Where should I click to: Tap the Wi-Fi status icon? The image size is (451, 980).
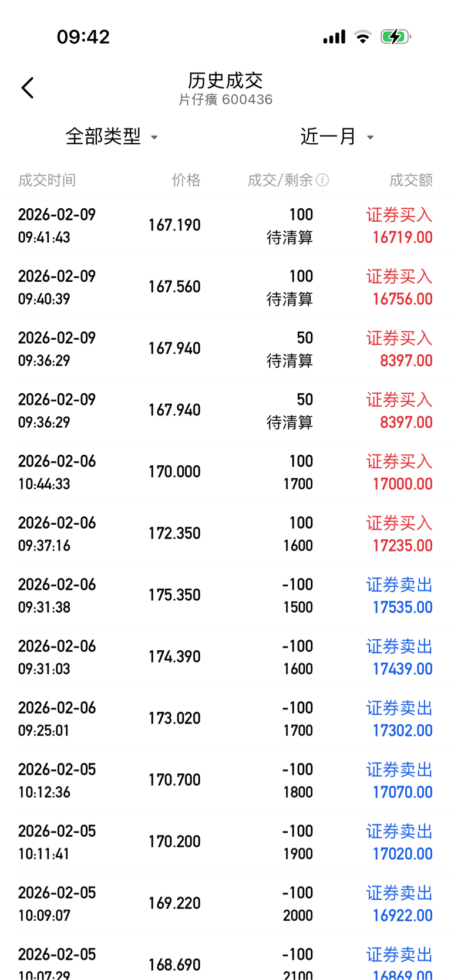[364, 37]
